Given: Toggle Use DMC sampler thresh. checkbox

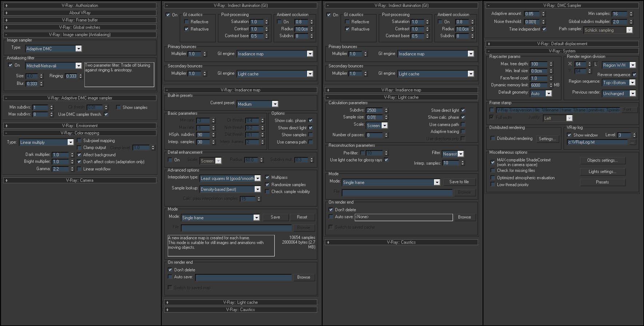Looking at the screenshot, I should pyautogui.click(x=106, y=114).
